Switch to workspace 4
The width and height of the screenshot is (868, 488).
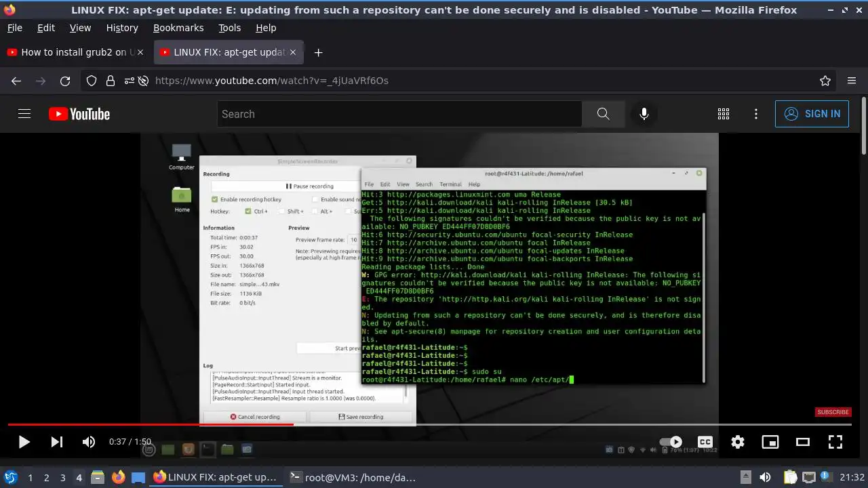79,477
